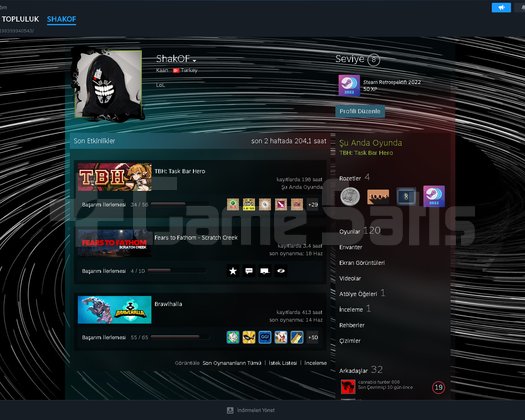Open the fifth pink TBH achievement icon

297,204
